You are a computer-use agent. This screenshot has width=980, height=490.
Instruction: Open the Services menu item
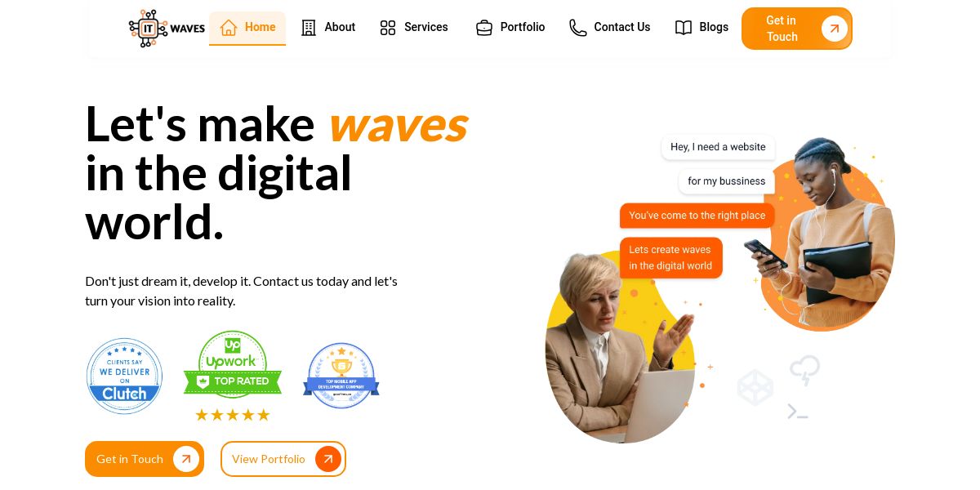tap(414, 28)
